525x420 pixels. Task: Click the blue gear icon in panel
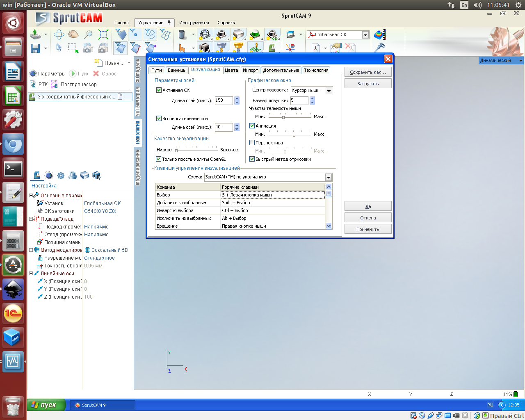61,176
